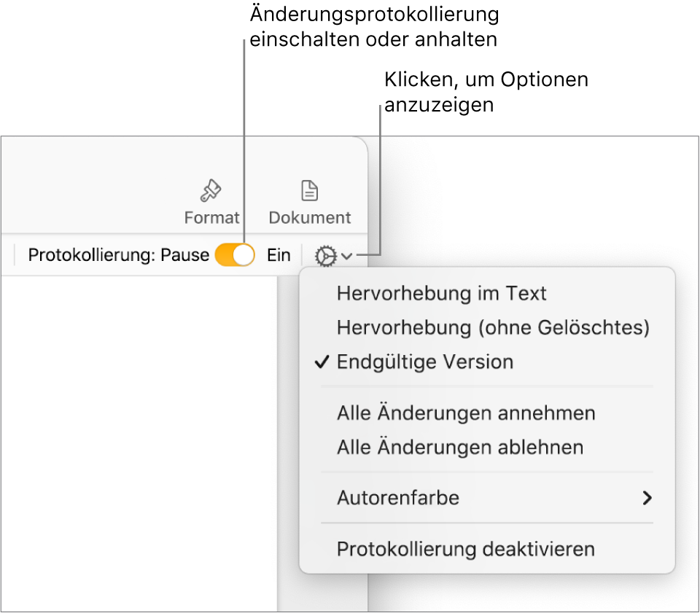Open the dropdown chevron next to the gear

tap(348, 256)
